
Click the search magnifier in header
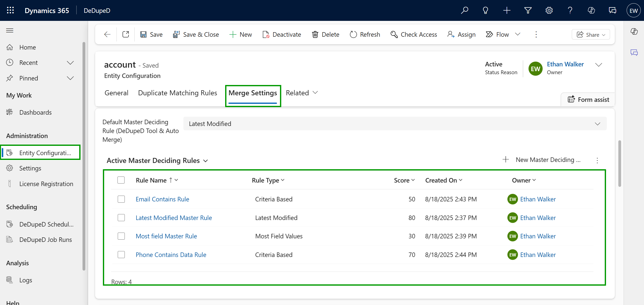(464, 10)
